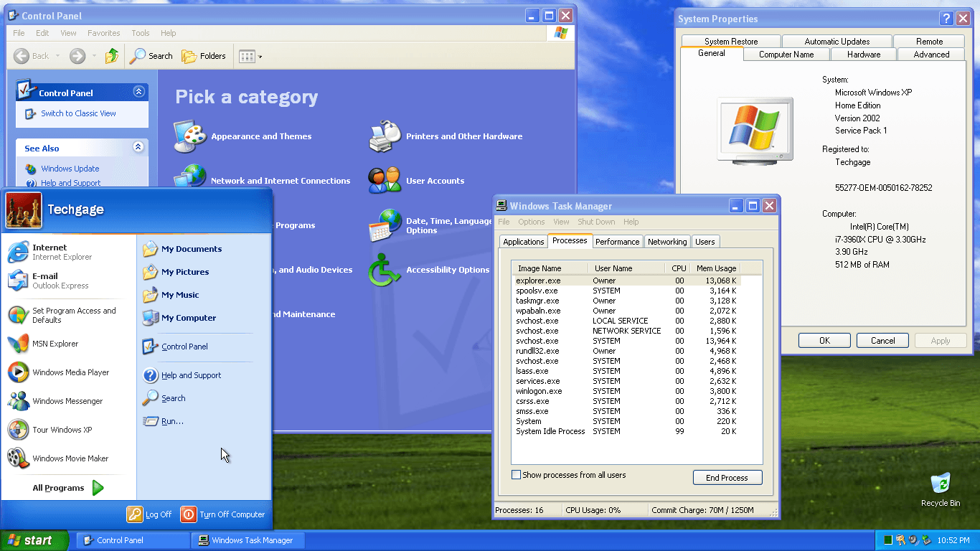Screen dimensions: 980x551
Task: Select taskmgr.exe in process list
Action: [x=626, y=301]
